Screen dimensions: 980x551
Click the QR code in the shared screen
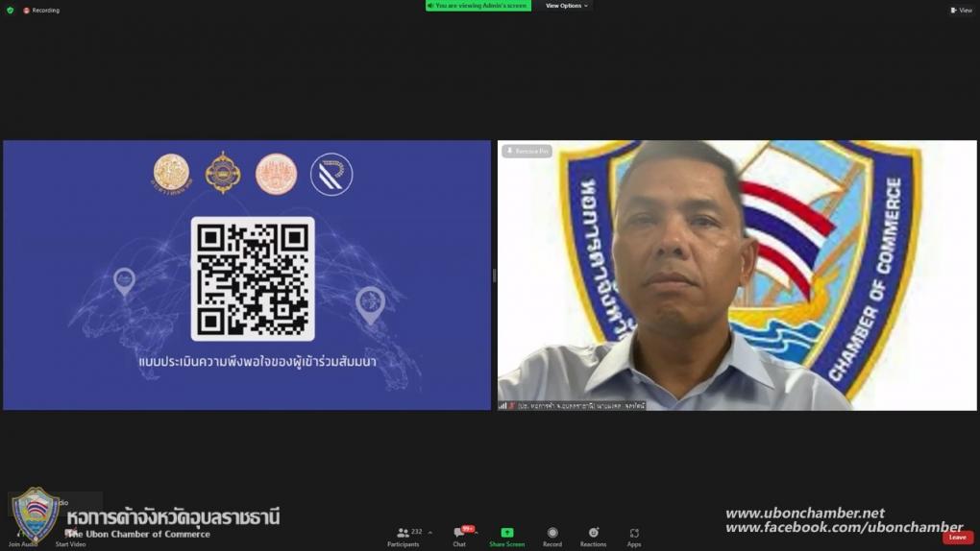[253, 278]
